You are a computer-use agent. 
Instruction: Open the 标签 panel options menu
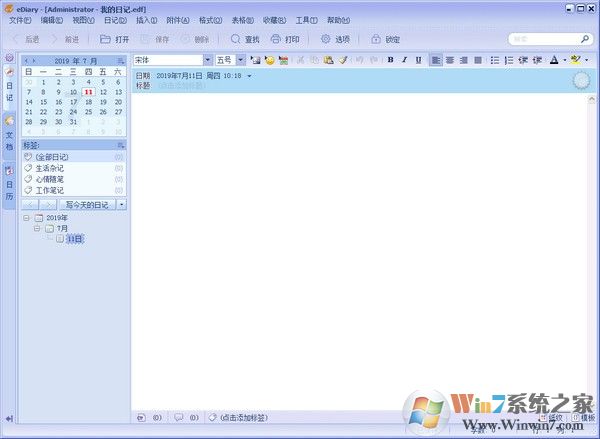tap(121, 145)
